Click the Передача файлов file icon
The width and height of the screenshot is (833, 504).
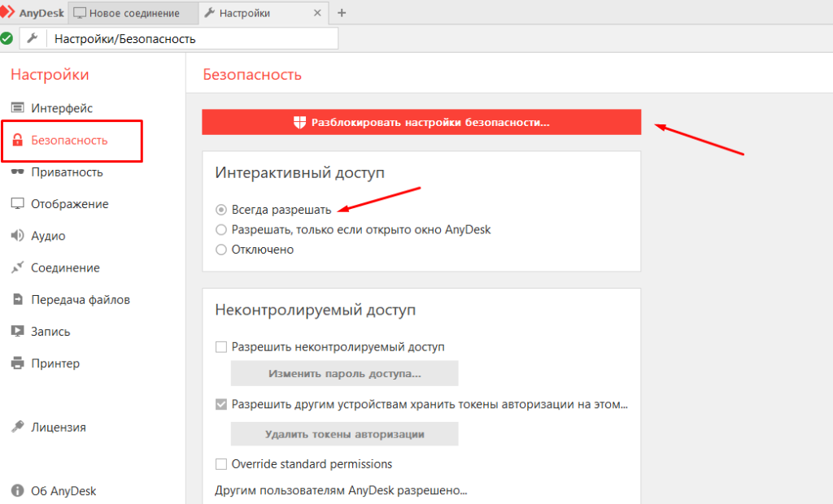18,299
